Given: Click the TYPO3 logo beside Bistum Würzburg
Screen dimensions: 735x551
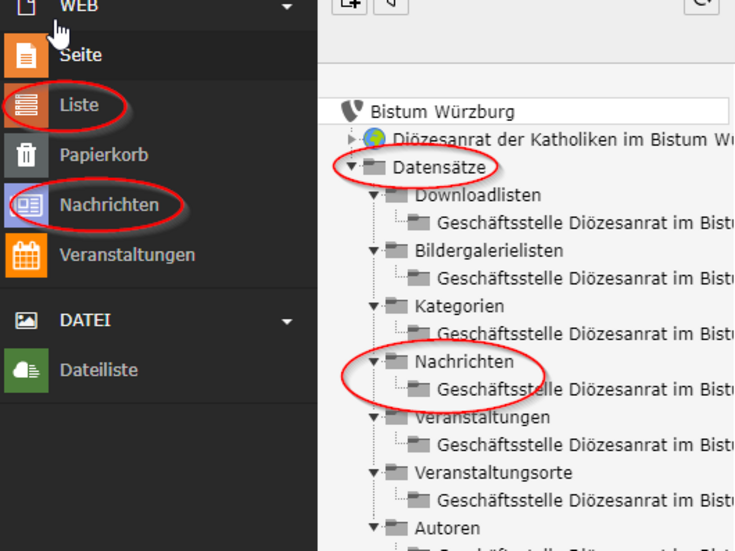Looking at the screenshot, I should pos(352,111).
